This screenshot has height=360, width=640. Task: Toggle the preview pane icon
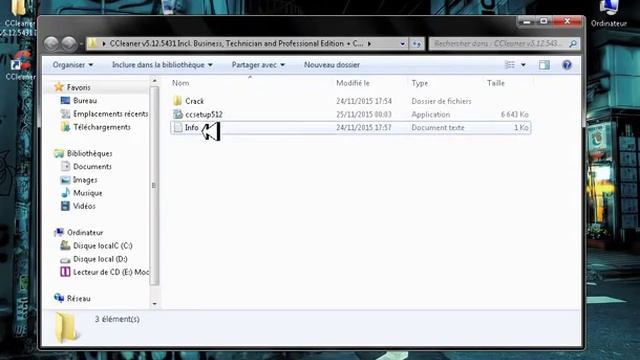click(x=544, y=65)
